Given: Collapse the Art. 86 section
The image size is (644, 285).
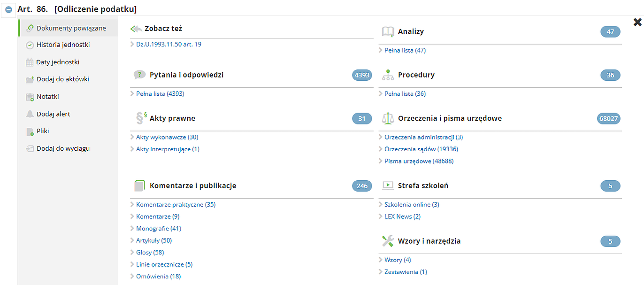Looking at the screenshot, I should [8, 9].
